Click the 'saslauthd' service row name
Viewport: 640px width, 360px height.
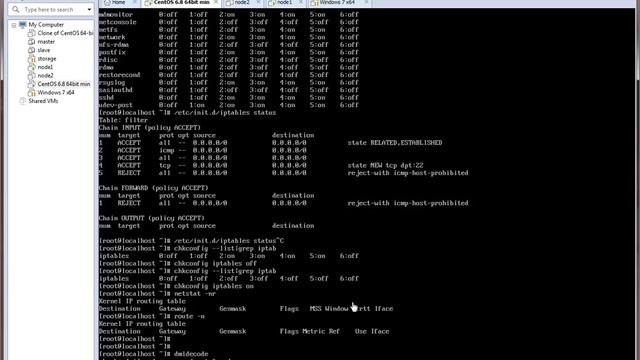coord(116,90)
